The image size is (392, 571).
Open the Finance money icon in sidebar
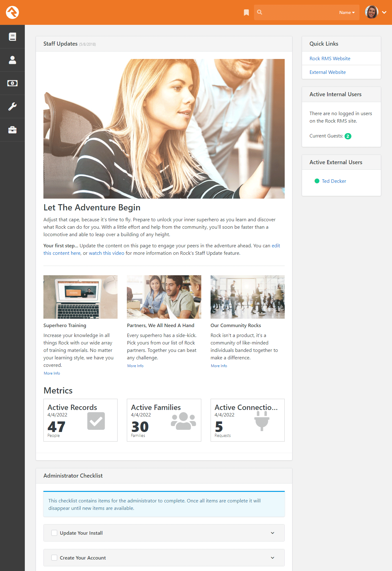click(12, 83)
